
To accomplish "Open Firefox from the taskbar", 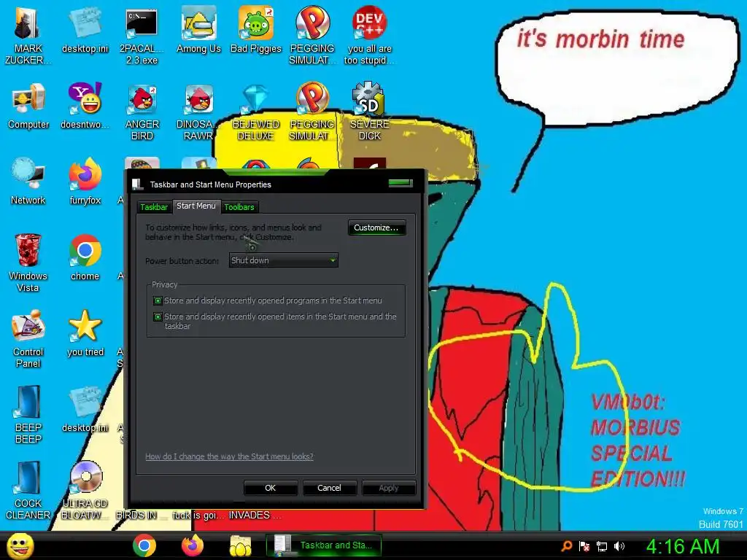I will click(193, 545).
